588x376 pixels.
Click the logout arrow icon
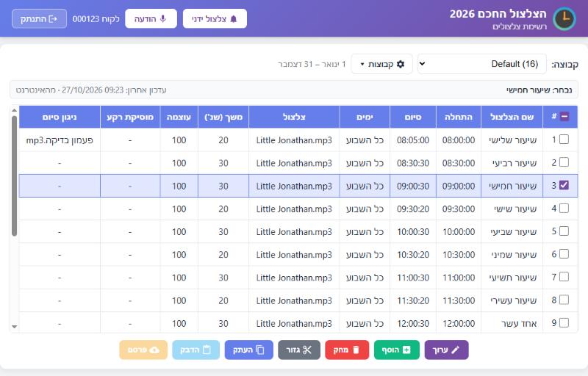53,18
